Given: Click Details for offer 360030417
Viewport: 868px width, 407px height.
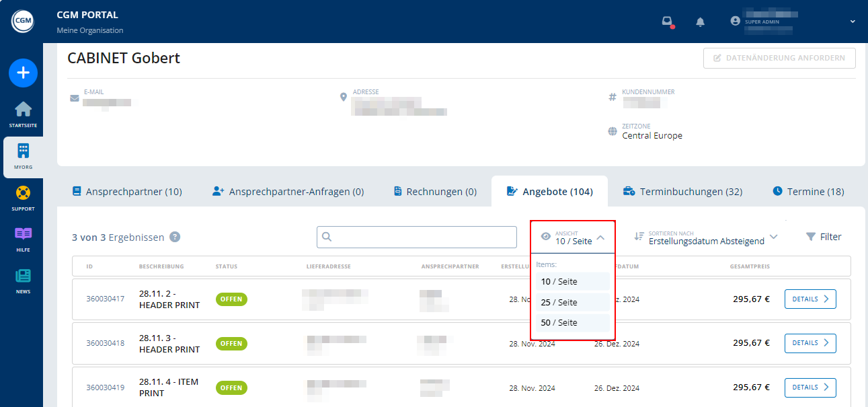Looking at the screenshot, I should click(x=810, y=299).
